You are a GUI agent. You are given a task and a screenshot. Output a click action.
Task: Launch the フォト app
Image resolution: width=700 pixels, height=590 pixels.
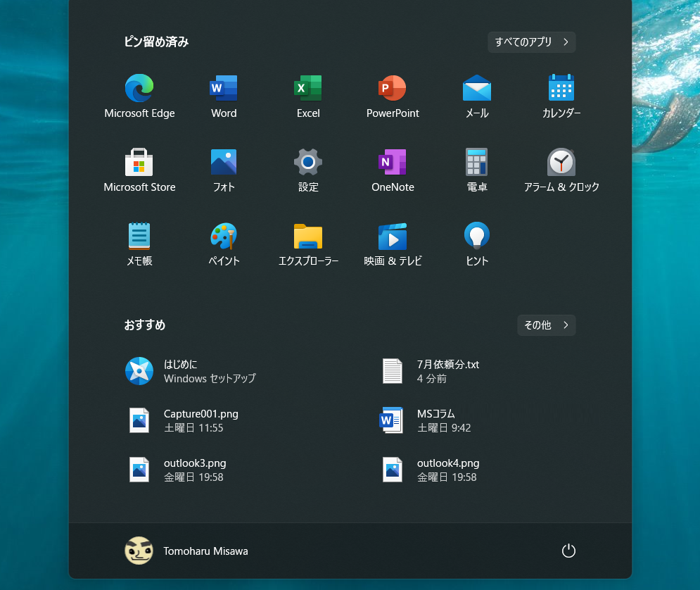(x=224, y=170)
